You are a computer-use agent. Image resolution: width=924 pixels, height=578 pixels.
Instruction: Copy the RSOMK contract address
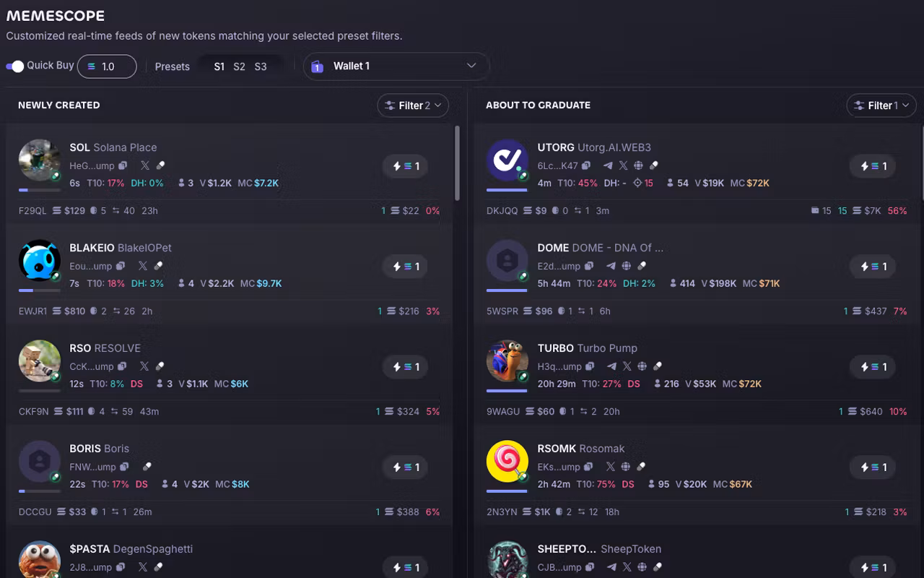coord(588,467)
